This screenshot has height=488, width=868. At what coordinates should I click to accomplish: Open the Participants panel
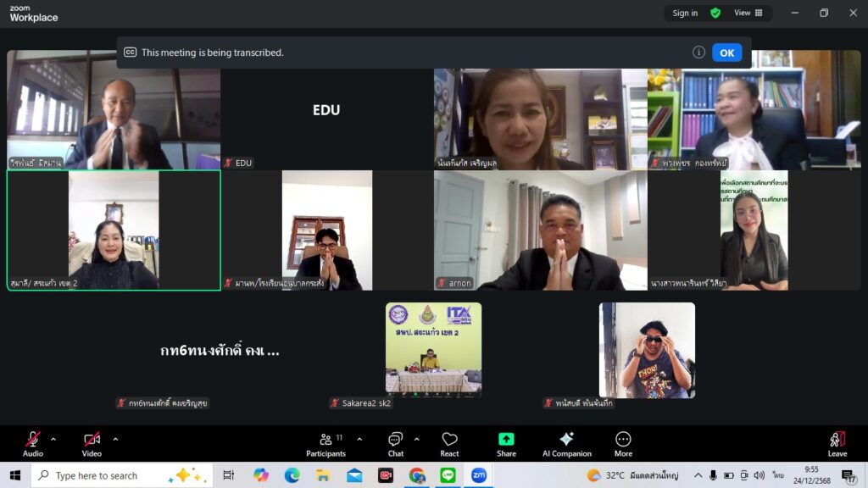[x=325, y=444]
